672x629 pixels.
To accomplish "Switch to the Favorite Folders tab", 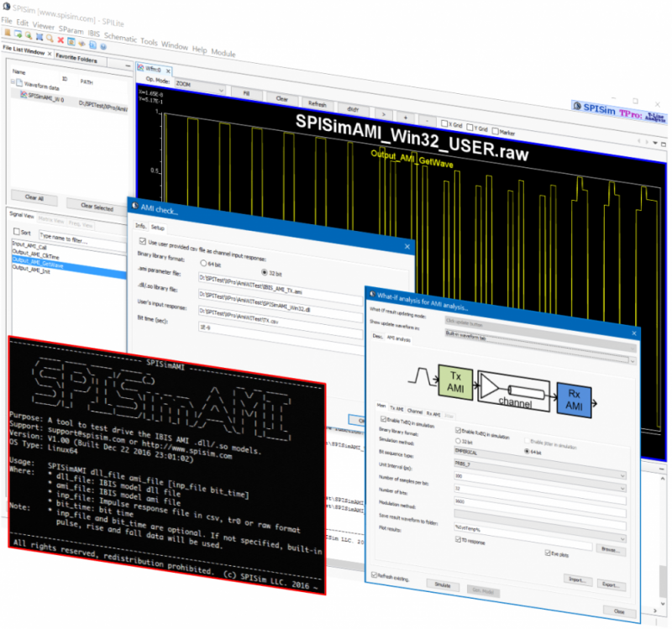I will 76,60.
